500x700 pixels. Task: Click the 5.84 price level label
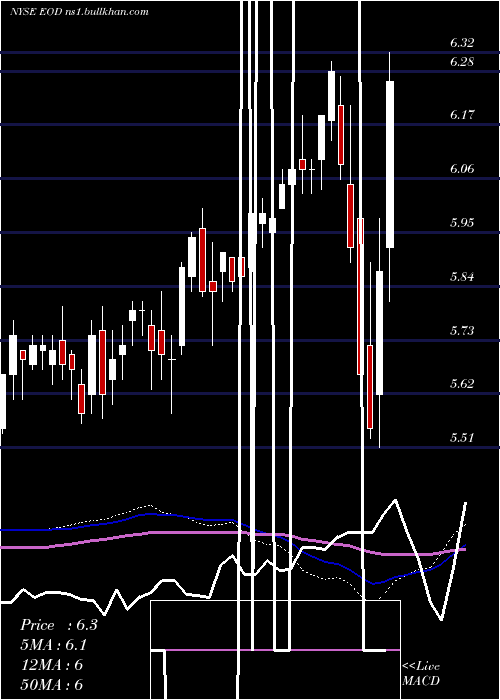click(x=462, y=277)
